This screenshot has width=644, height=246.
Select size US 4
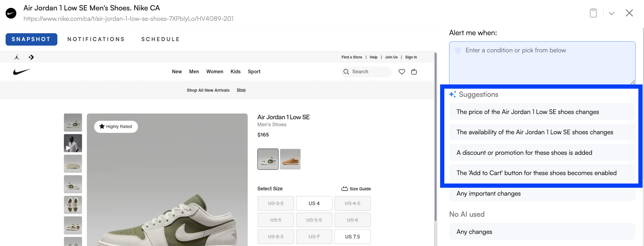point(314,203)
